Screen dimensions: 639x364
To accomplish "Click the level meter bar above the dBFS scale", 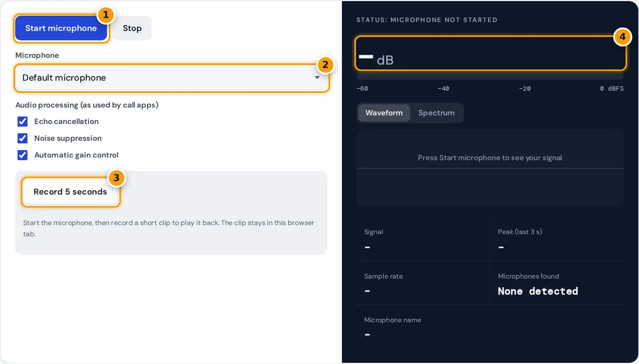I will pos(490,77).
